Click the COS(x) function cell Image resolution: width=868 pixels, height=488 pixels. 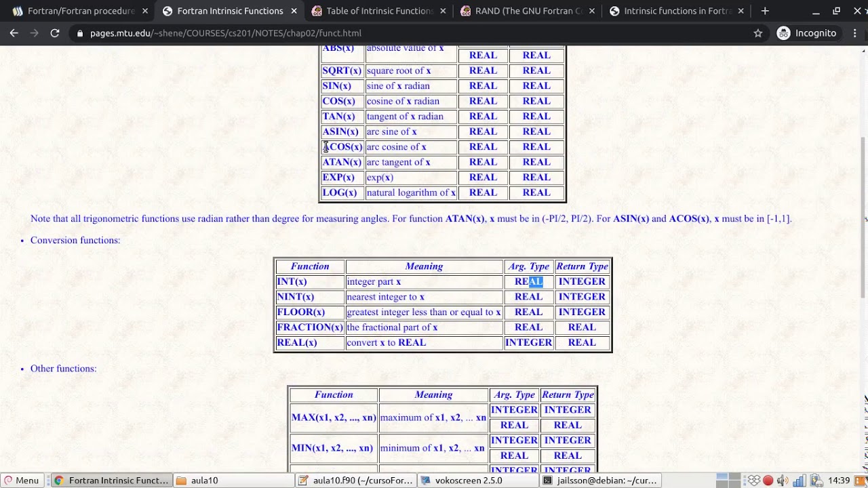[x=342, y=101]
